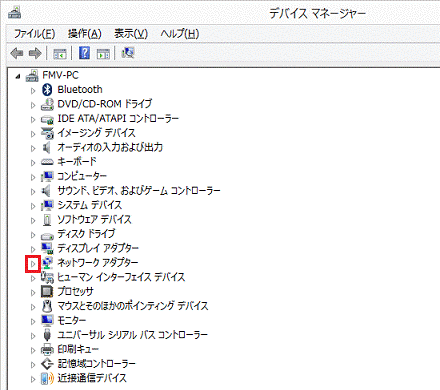The image size is (440, 390).
Task: Toggle the console tree pane toolbar icon
Action: [x=60, y=53]
